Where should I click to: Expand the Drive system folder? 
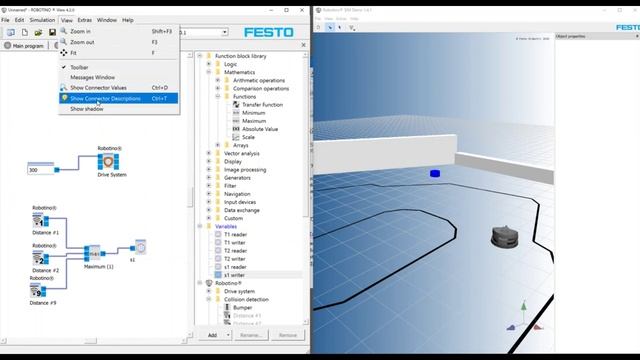209,291
